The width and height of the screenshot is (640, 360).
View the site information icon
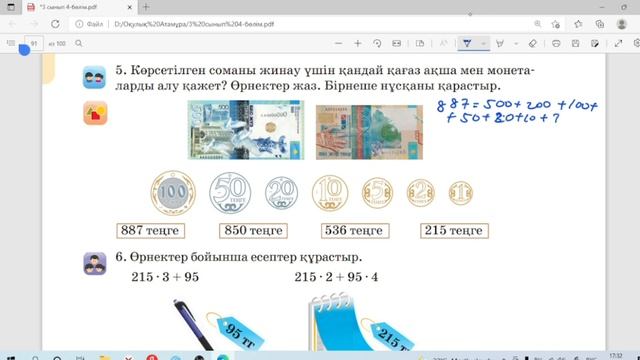[79, 24]
